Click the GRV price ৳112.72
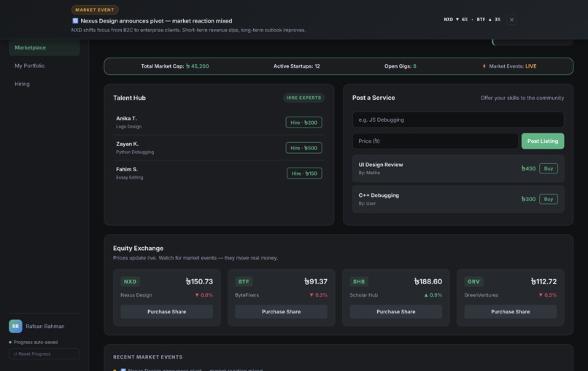This screenshot has width=588, height=371. point(543,281)
